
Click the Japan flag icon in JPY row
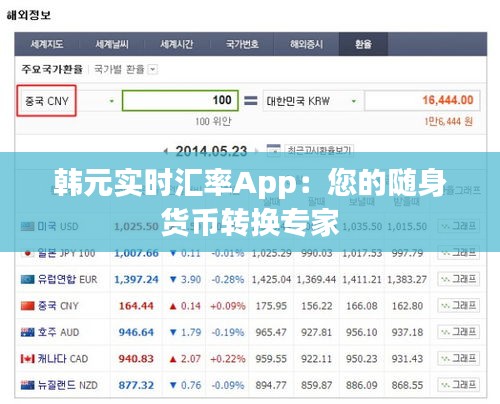[27, 253]
